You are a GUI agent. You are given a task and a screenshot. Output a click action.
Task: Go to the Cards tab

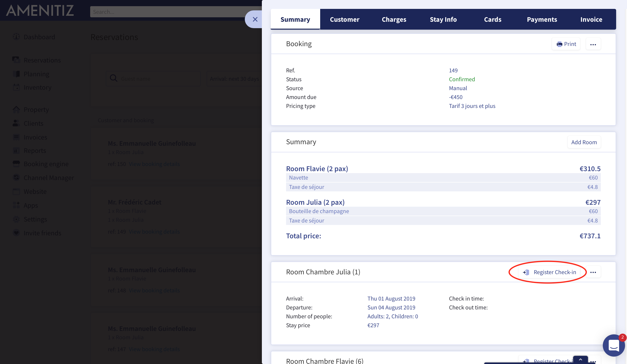[493, 19]
